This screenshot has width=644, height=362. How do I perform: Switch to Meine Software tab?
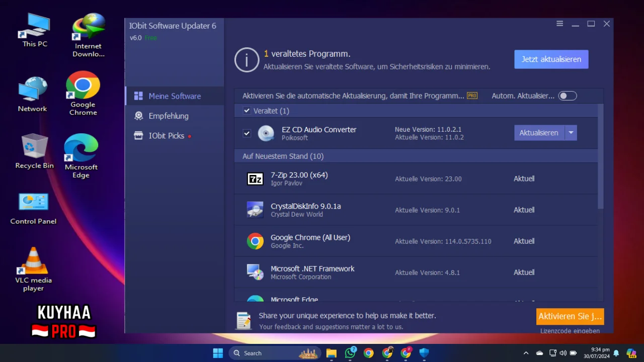[175, 96]
